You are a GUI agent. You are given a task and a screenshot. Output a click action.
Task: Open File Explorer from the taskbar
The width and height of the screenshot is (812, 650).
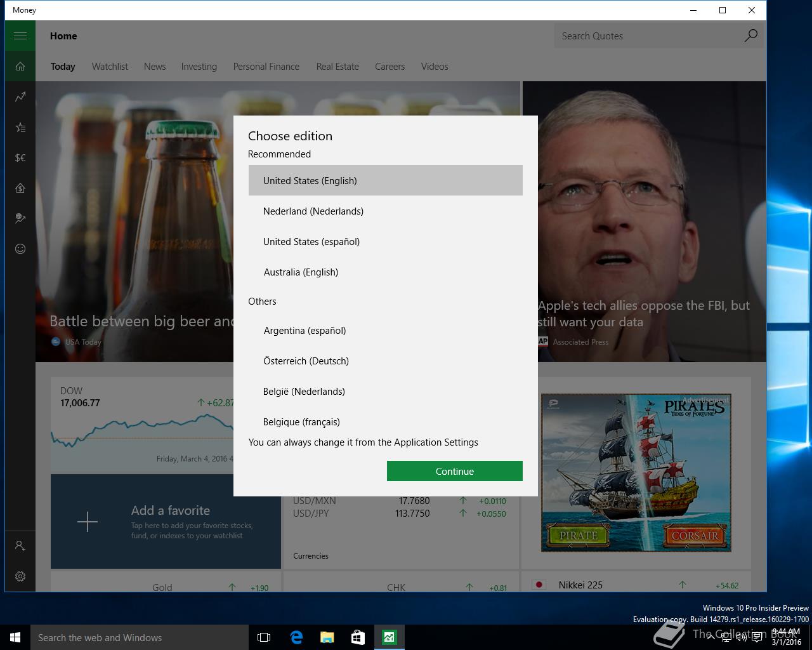[x=327, y=637]
